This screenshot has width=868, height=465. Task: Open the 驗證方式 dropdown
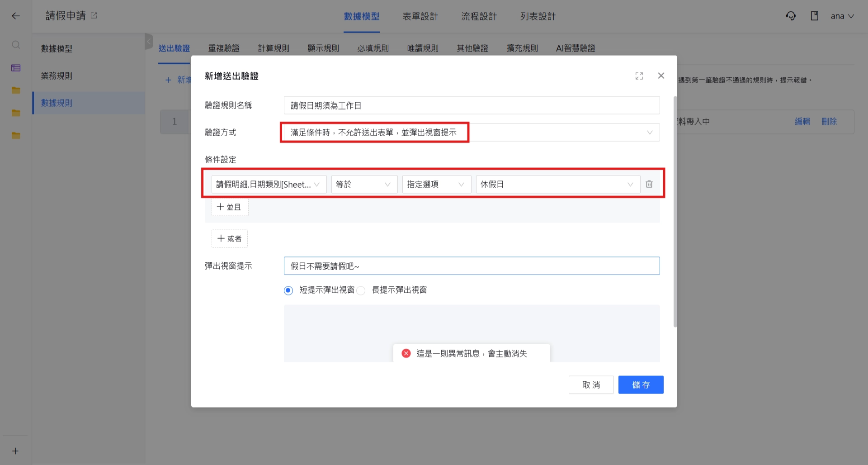pyautogui.click(x=472, y=133)
